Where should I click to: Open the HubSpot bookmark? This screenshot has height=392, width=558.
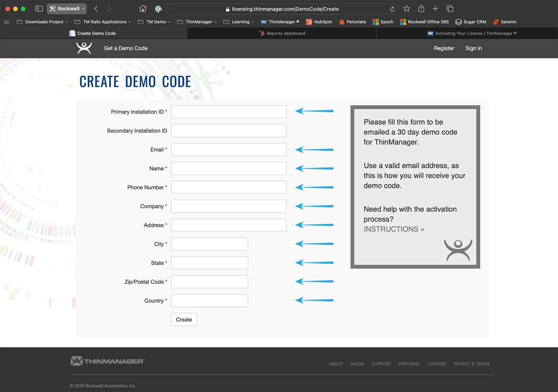tap(319, 22)
